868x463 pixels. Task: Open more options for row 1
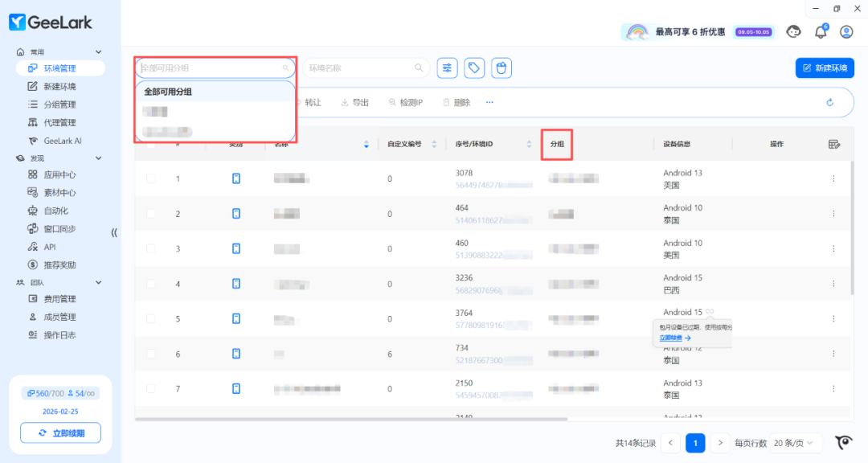(x=833, y=178)
